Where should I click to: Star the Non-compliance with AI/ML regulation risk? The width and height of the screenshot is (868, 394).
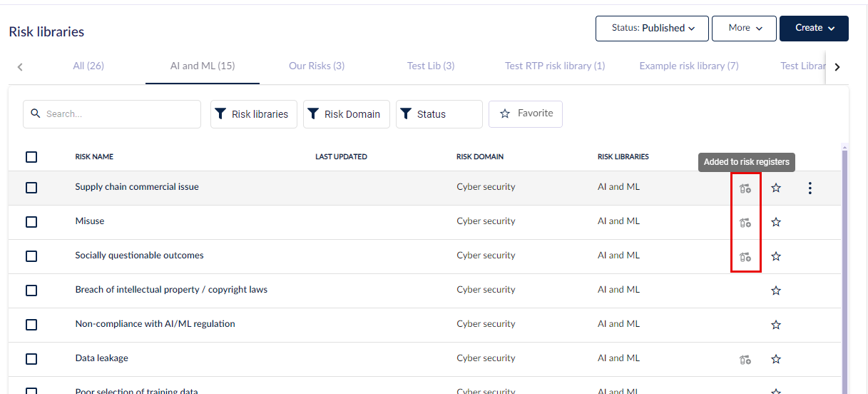coord(776,325)
